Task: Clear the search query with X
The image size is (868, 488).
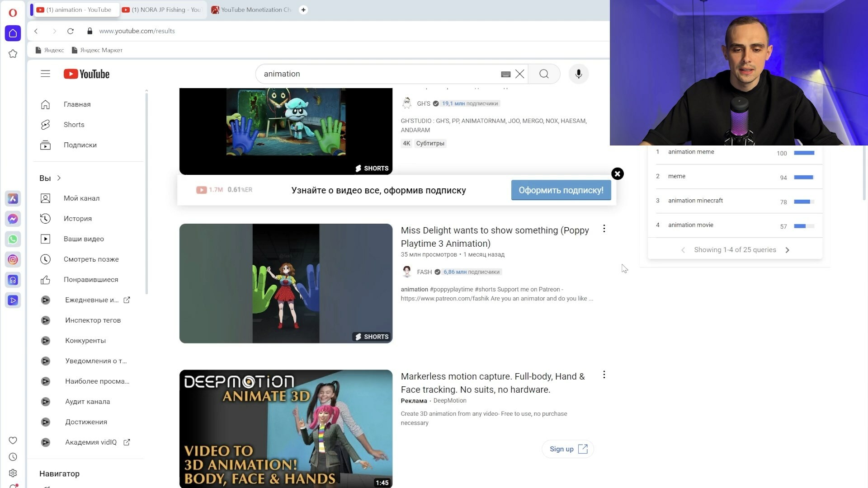Action: 520,74
